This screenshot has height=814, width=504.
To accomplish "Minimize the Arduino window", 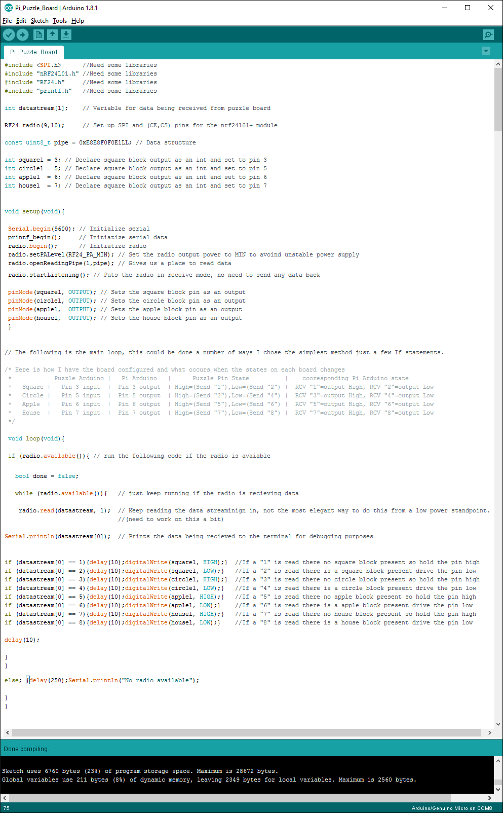I will pos(445,8).
